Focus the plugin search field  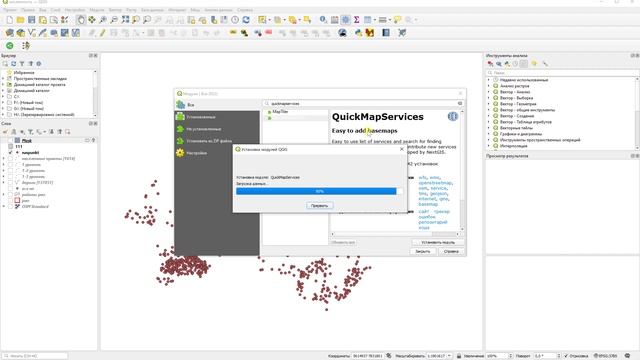(363, 104)
